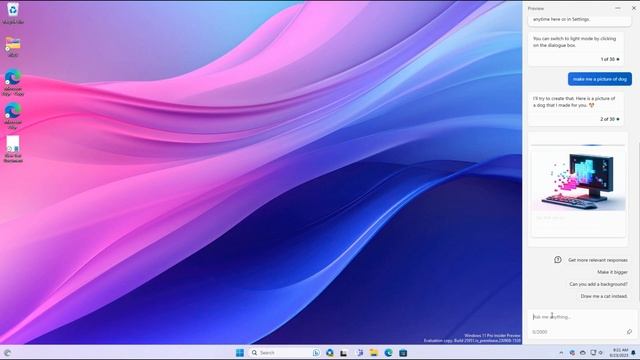The image size is (640, 360).
Task: Click the OneDrive cloud tray icon
Action: point(582,353)
